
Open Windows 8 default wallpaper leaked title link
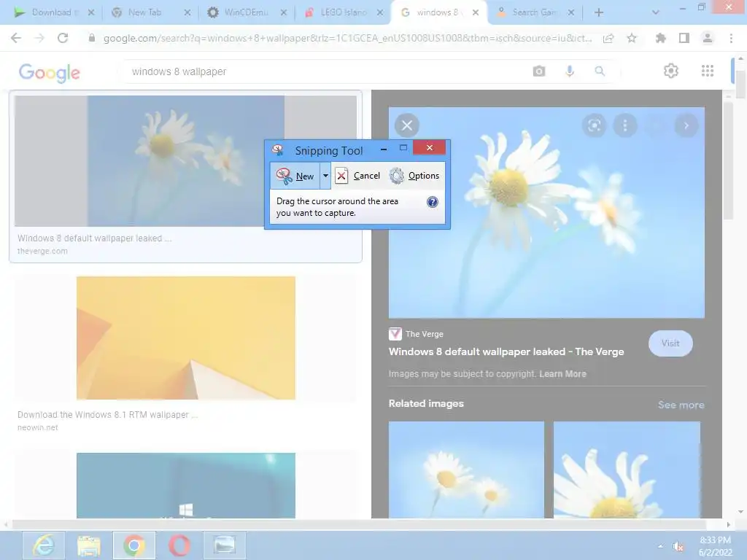coord(506,352)
